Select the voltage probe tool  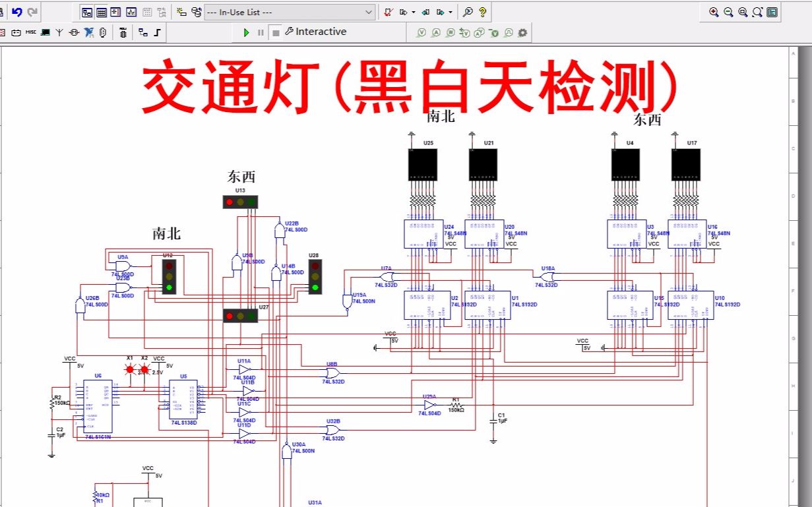(422, 32)
